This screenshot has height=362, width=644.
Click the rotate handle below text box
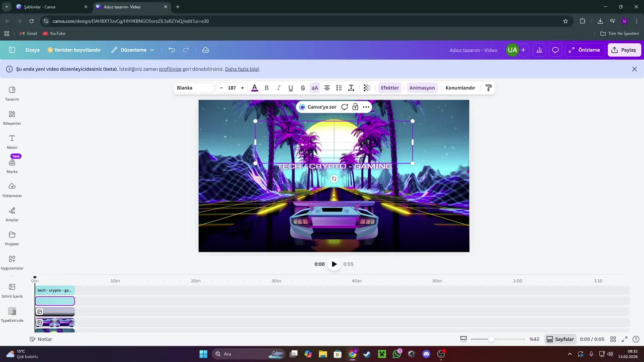tap(334, 178)
